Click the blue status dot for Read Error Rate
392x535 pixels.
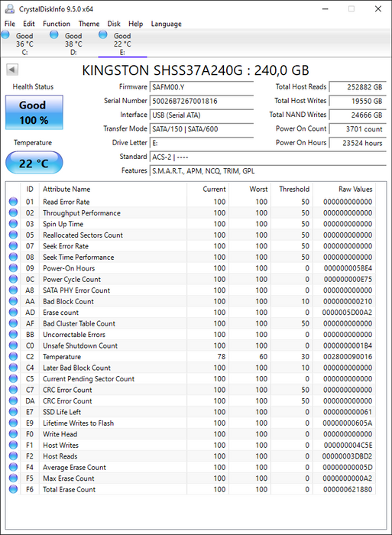[13, 202]
